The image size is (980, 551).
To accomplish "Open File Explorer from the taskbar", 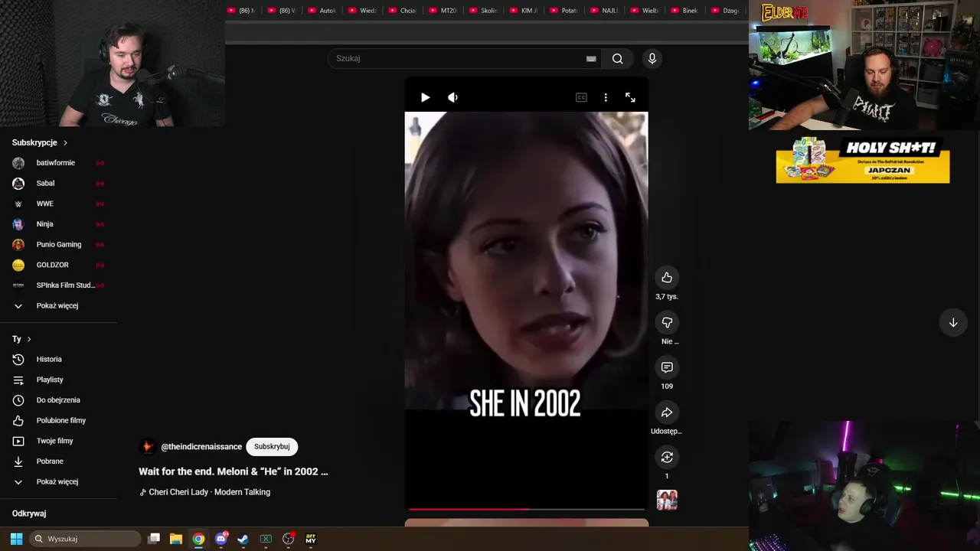I will click(x=175, y=539).
